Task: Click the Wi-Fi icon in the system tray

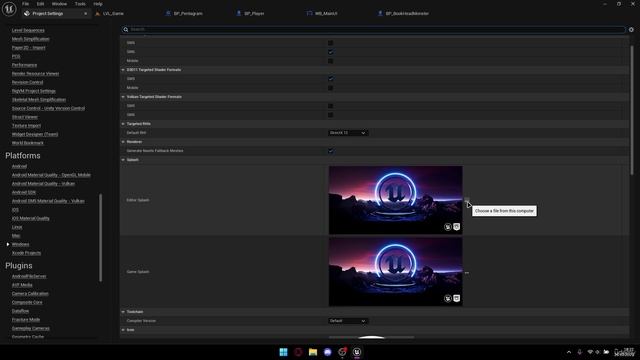Action: point(590,352)
